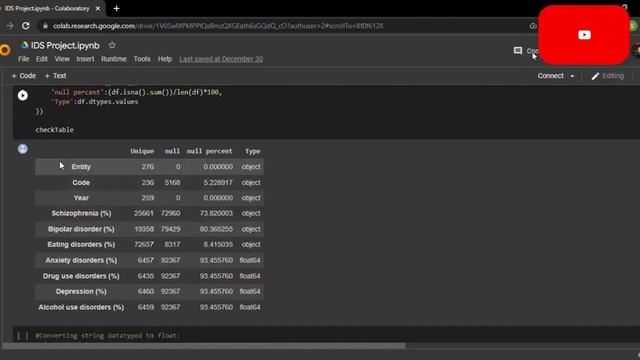
Task: Click the null column header
Action: 172,151
